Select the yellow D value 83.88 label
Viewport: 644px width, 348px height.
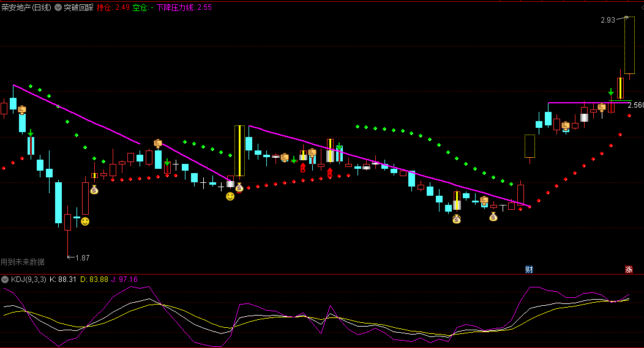(94, 280)
